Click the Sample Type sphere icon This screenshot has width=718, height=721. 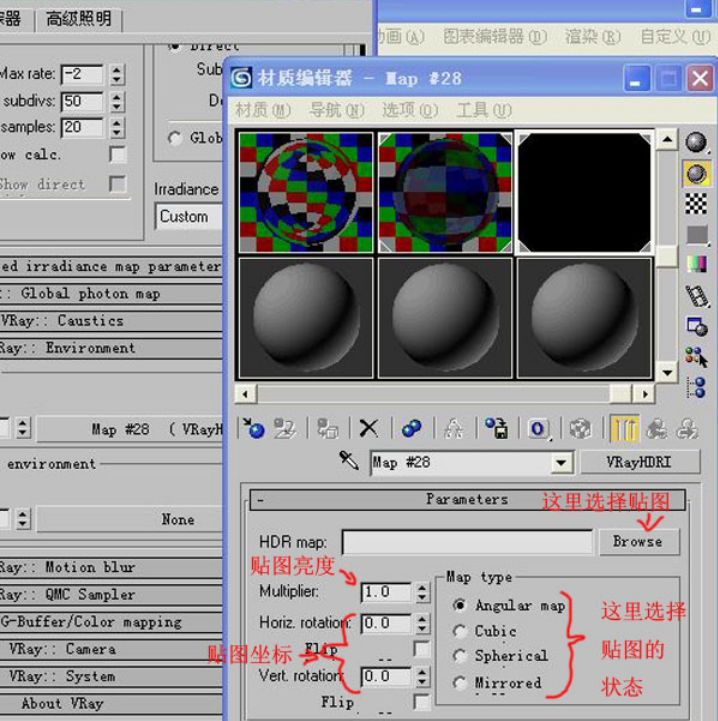pos(696,143)
